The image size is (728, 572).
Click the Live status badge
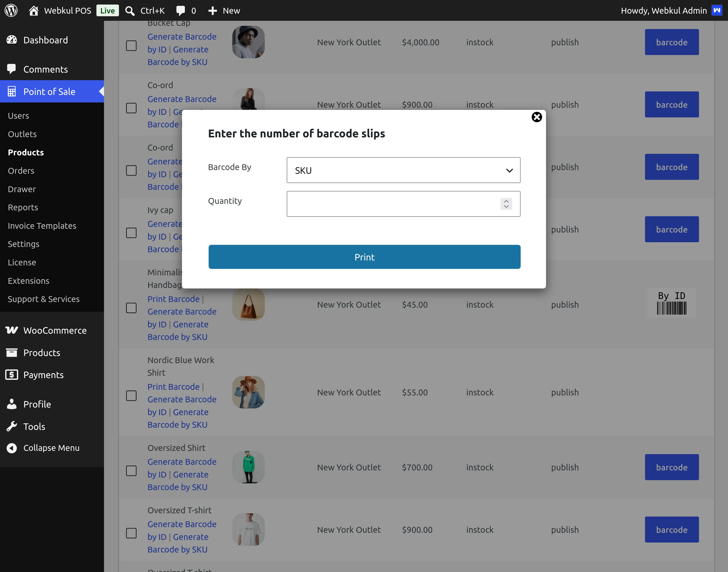tap(107, 10)
